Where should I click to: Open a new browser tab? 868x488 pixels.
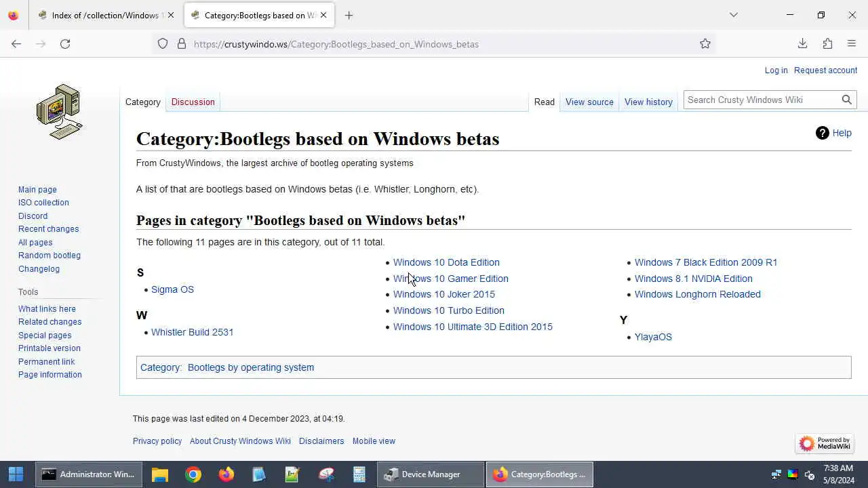(x=349, y=15)
